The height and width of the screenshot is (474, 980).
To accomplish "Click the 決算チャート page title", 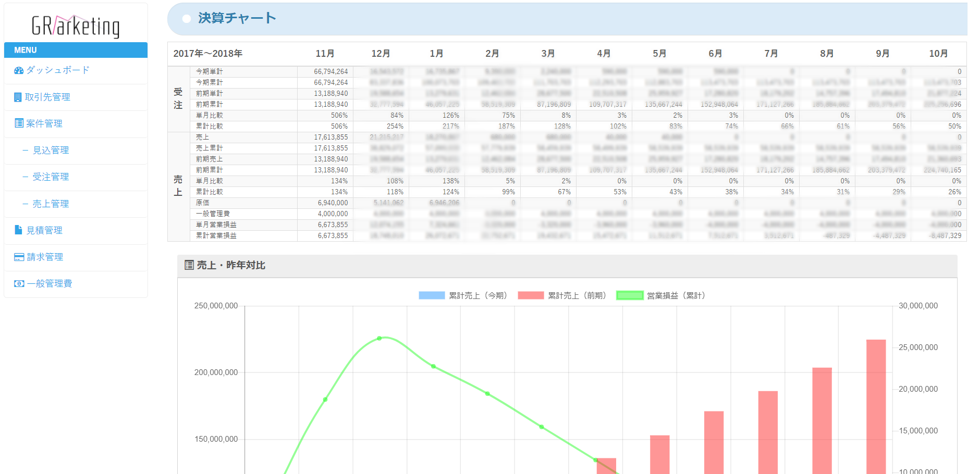I will [237, 18].
